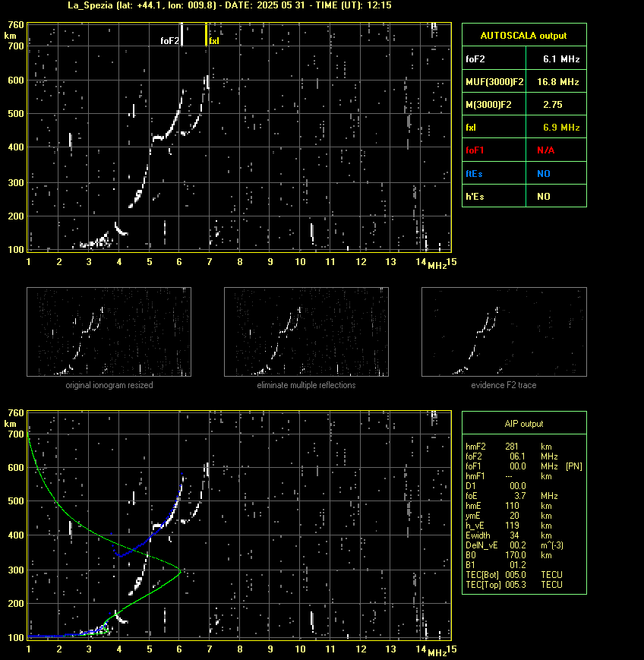Click the 'evidence F2 trace' thumbnail
The height and width of the screenshot is (660, 644).
tap(504, 332)
